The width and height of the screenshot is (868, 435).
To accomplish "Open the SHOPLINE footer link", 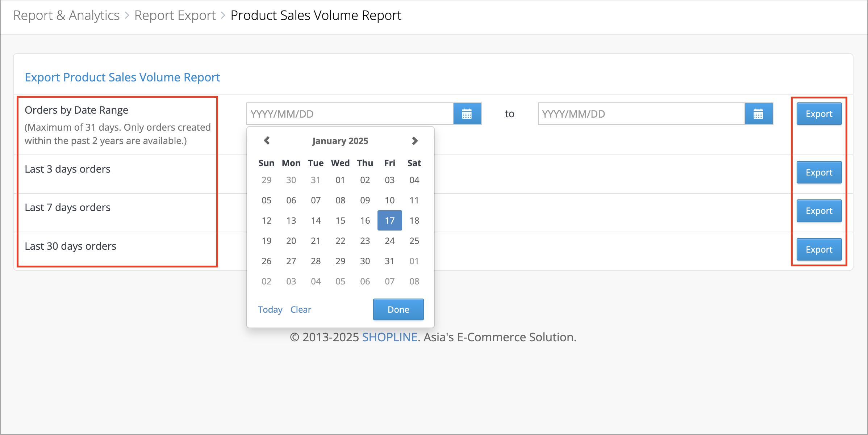I will click(390, 337).
